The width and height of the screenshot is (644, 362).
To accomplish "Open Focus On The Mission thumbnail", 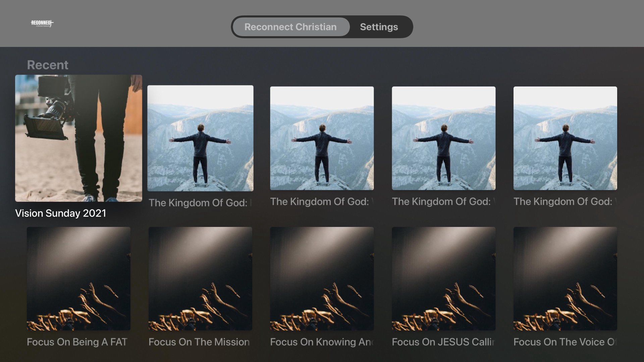I will tap(200, 279).
